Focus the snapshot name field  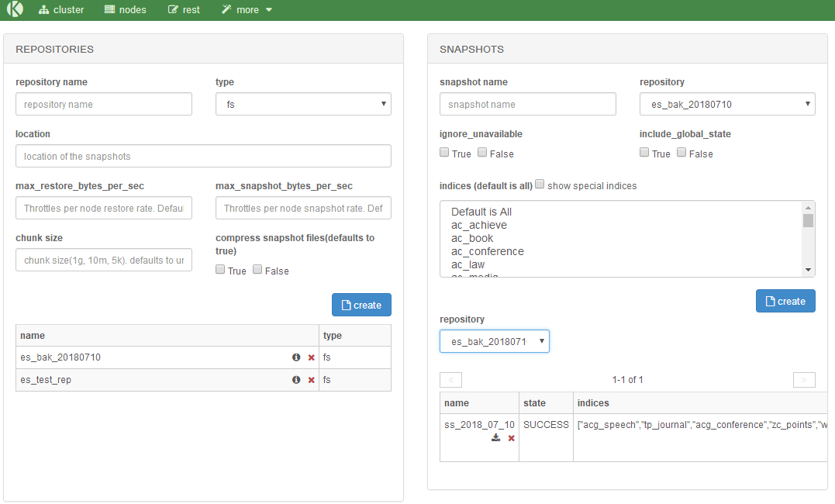[528, 104]
